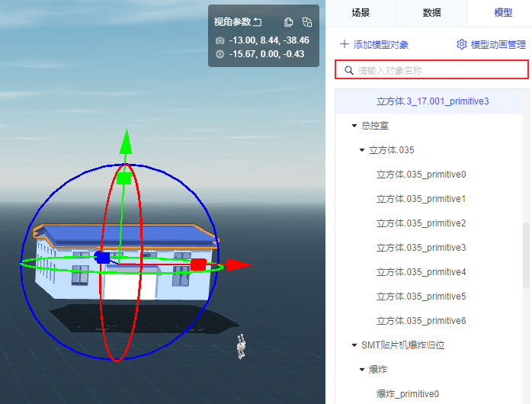Select the blue Z-axis handle on the gizmo
The image size is (532, 404).
[102, 258]
